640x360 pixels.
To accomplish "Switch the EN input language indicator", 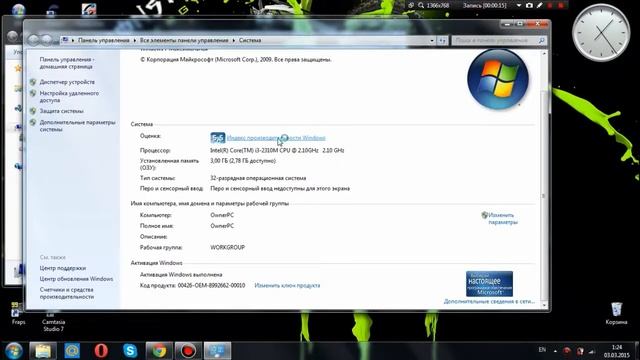I will click(542, 350).
